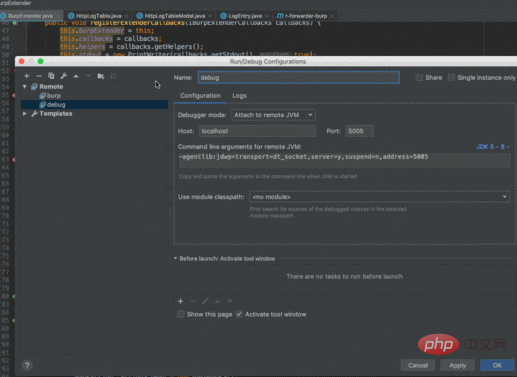The height and width of the screenshot is (377, 517).
Task: Move configuration down in list
Action: [x=88, y=76]
